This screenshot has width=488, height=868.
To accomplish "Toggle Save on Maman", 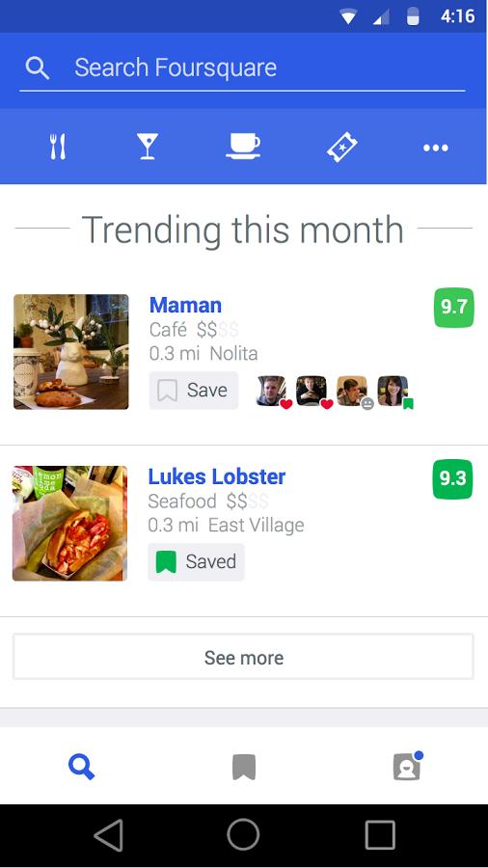I will point(194,391).
